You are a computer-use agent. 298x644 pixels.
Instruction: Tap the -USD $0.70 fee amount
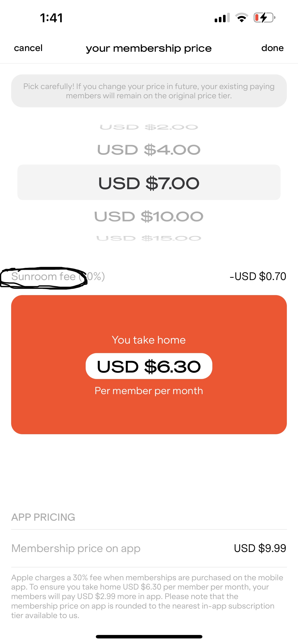(258, 277)
